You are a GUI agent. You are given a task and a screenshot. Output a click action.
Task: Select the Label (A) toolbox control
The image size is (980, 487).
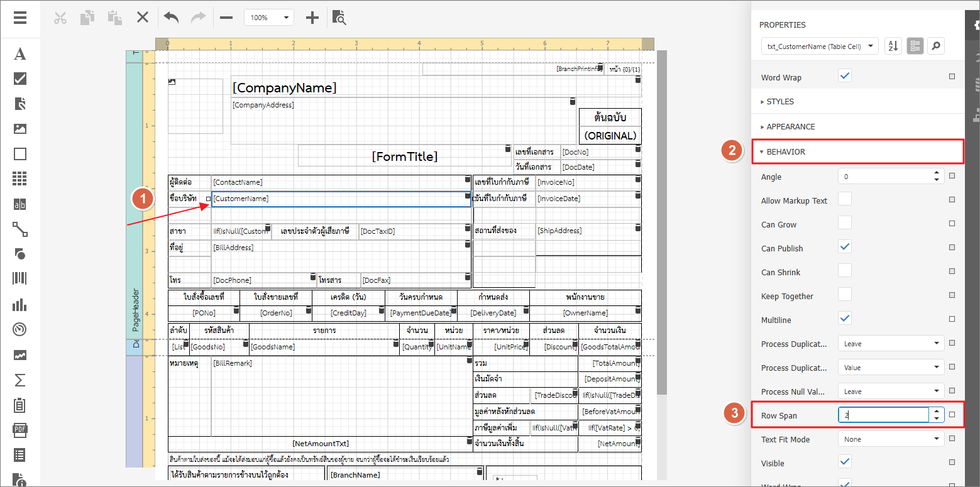pos(20,53)
